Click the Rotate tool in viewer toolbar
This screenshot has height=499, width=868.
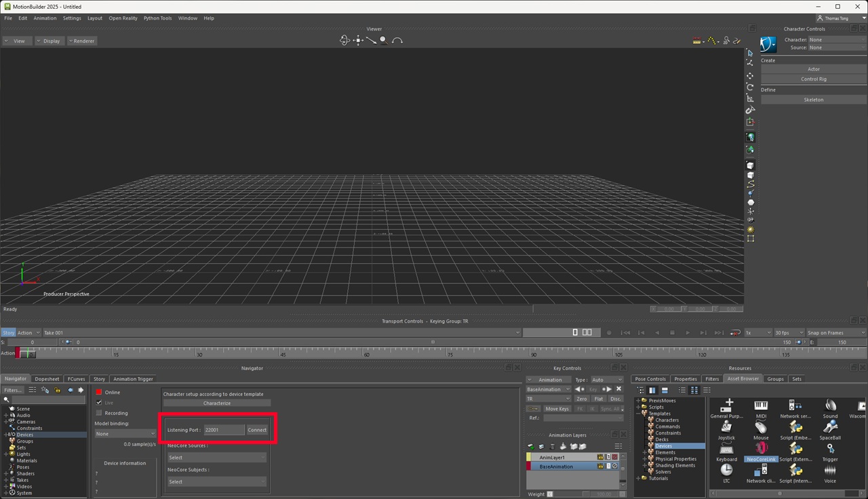750,87
